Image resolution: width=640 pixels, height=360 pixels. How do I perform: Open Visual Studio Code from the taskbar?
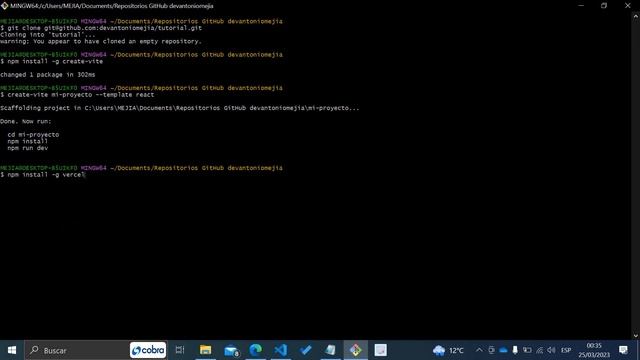(x=281, y=350)
